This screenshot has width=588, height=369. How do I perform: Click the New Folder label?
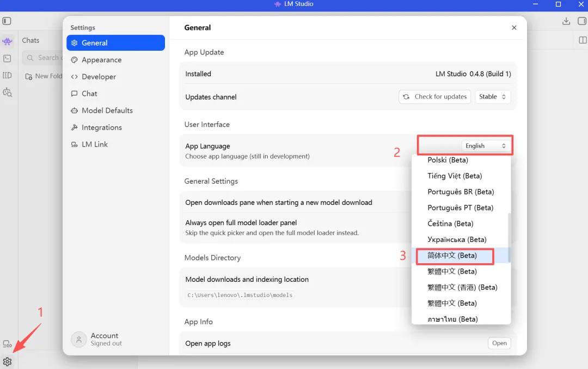coord(49,76)
